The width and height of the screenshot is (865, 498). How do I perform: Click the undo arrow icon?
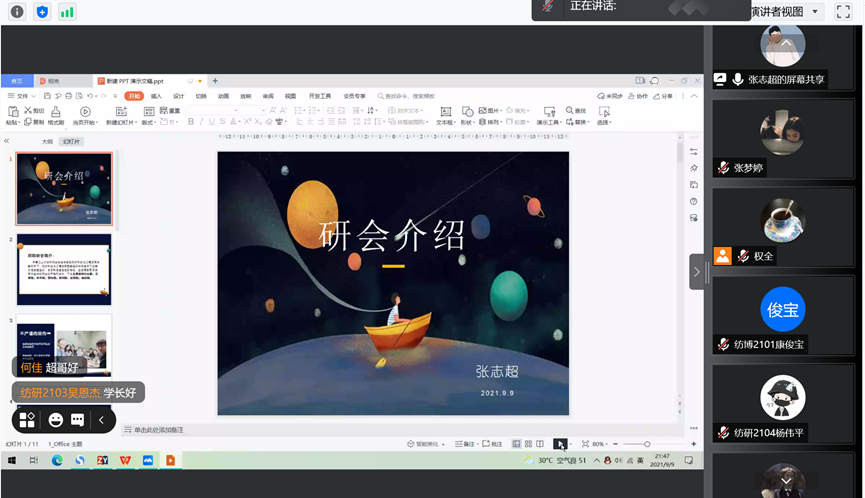pos(90,96)
